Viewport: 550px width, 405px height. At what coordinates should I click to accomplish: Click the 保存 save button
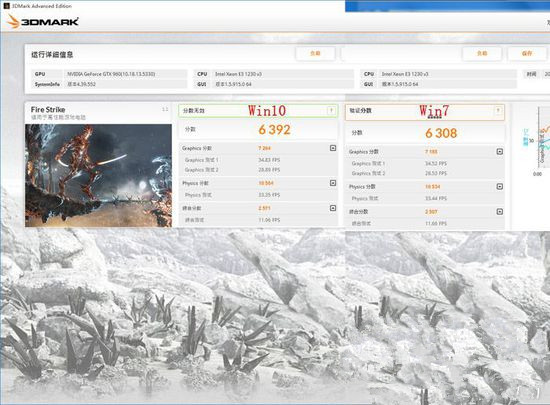click(527, 53)
